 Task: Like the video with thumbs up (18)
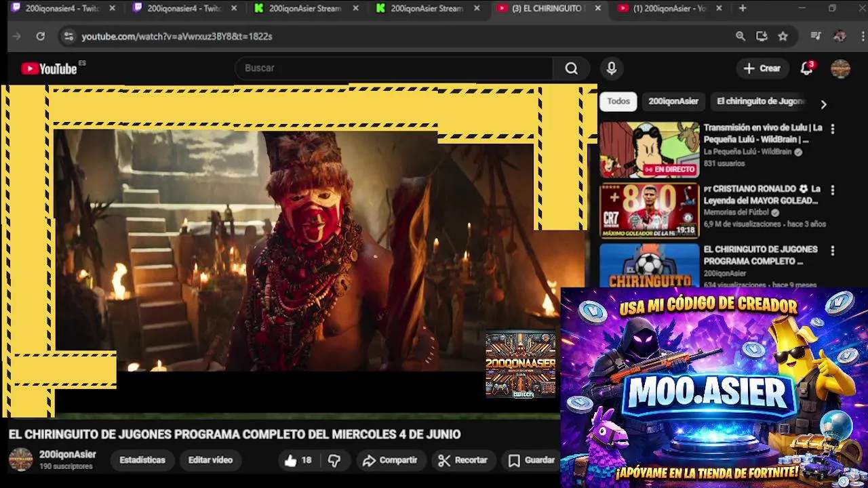pos(298,460)
